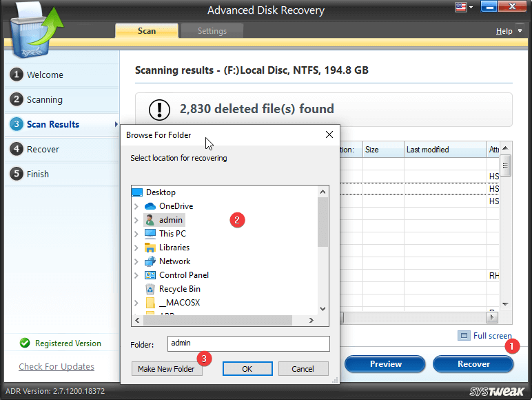Click the Recover button
Viewport: 532px width, 400px height.
(x=473, y=364)
